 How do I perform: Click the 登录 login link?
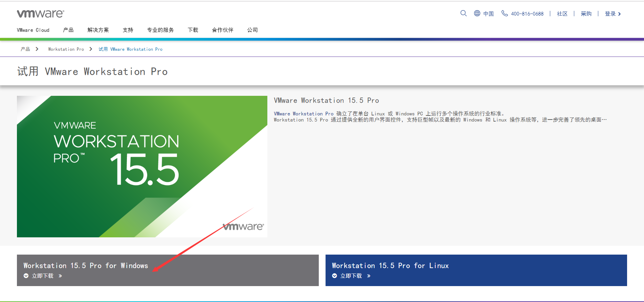pyautogui.click(x=610, y=14)
